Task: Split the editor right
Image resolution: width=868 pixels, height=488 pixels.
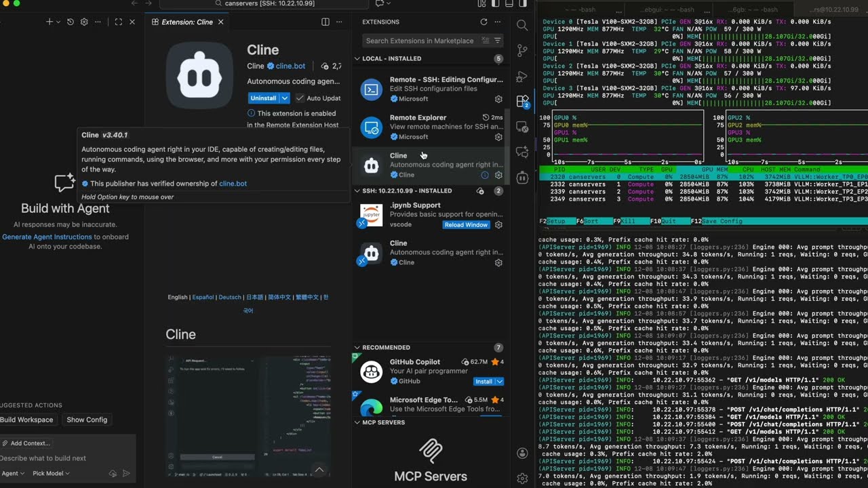Action: click(x=325, y=22)
